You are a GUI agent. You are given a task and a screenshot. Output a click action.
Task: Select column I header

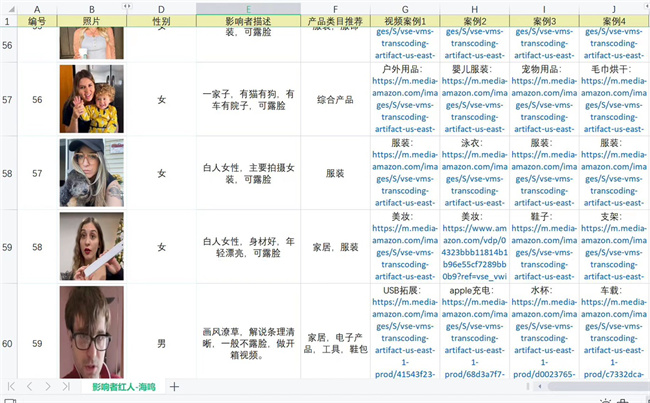[x=544, y=9]
